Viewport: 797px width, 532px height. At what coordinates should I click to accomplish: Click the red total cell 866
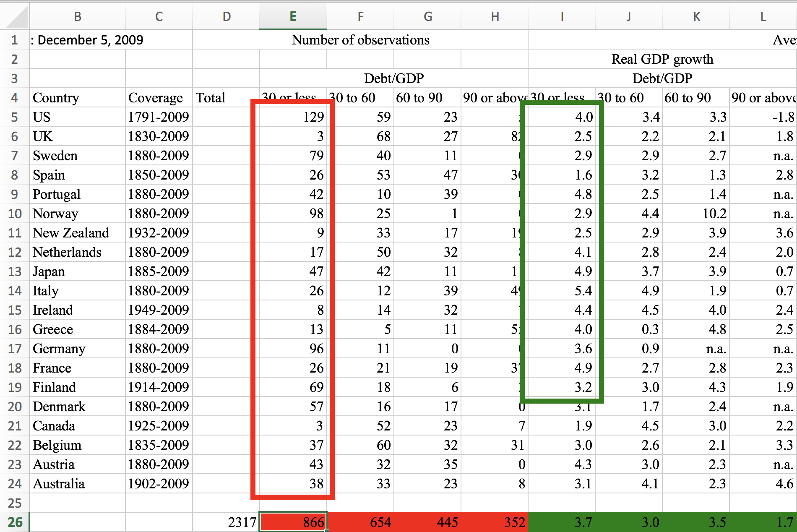click(x=293, y=522)
